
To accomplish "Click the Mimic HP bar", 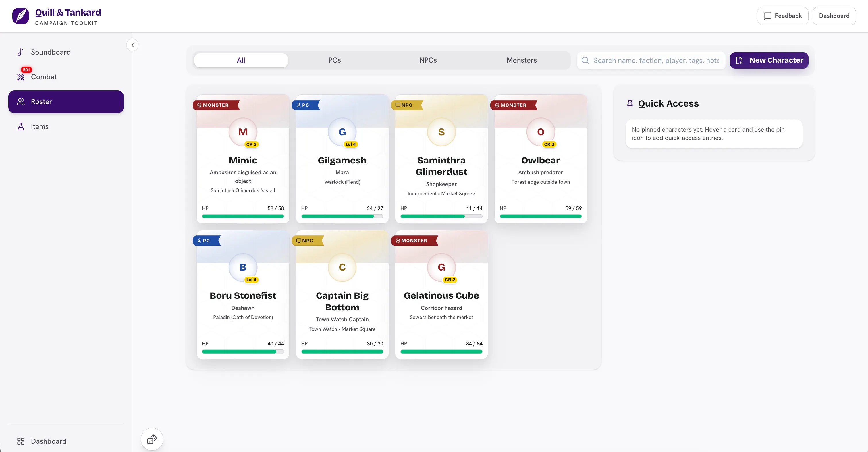I will click(243, 217).
